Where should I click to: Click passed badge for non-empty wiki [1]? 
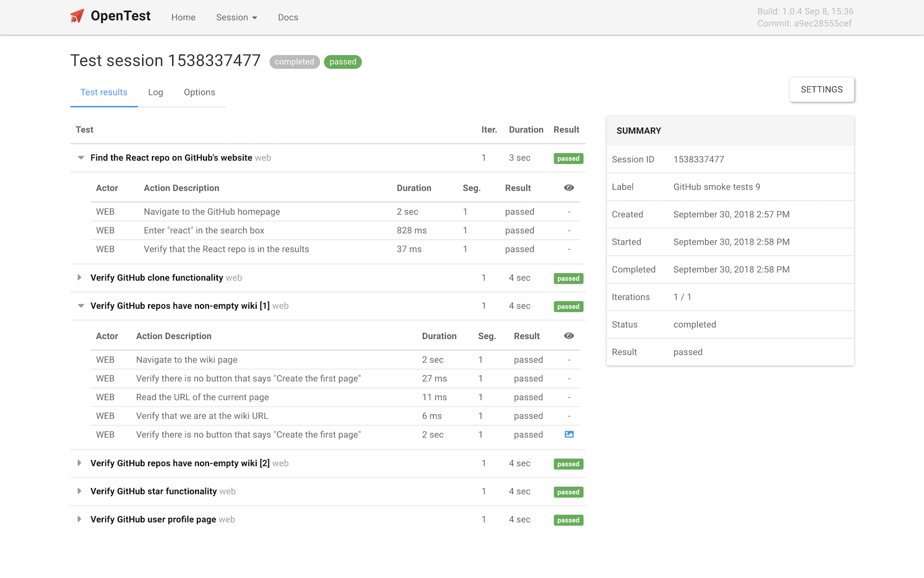[x=568, y=307]
